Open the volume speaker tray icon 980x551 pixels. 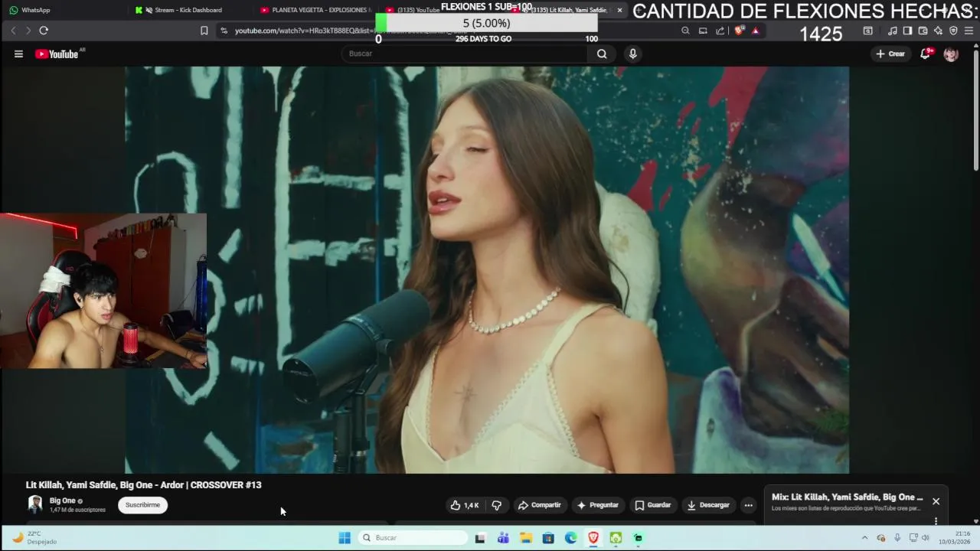(926, 538)
